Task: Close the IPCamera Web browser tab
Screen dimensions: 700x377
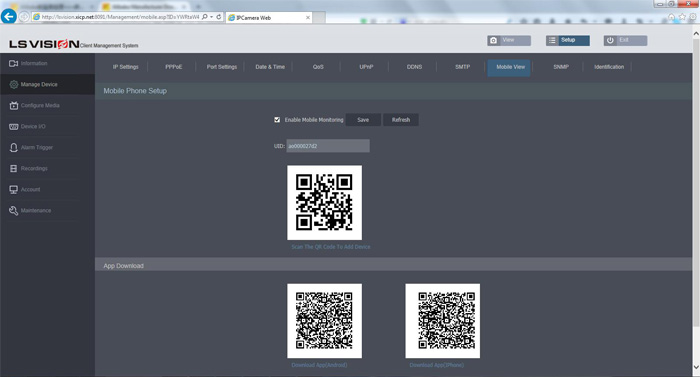Action: click(x=308, y=17)
